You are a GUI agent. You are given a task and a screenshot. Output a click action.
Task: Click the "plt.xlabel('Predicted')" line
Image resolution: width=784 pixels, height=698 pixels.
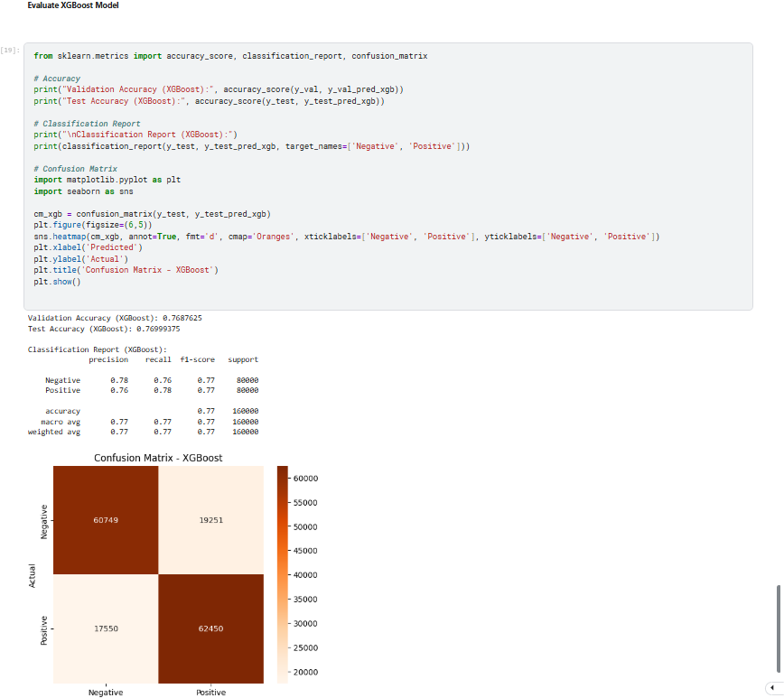click(x=88, y=247)
